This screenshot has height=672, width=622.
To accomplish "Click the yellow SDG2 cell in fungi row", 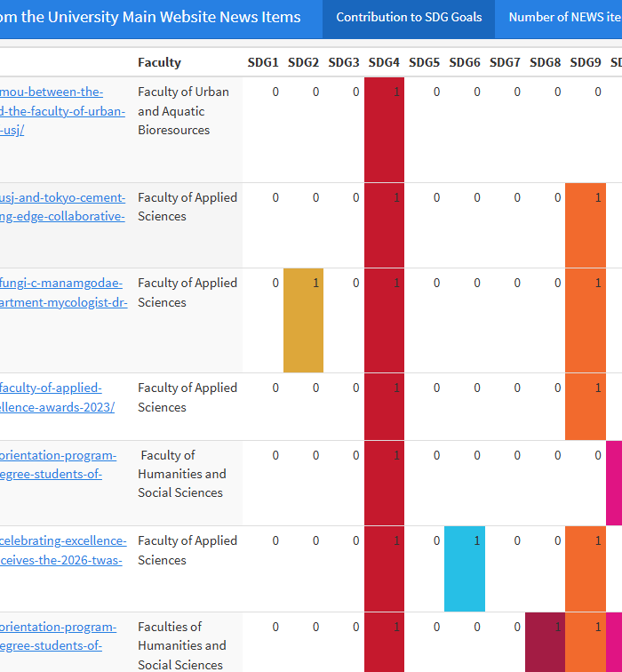I will click(x=303, y=320).
